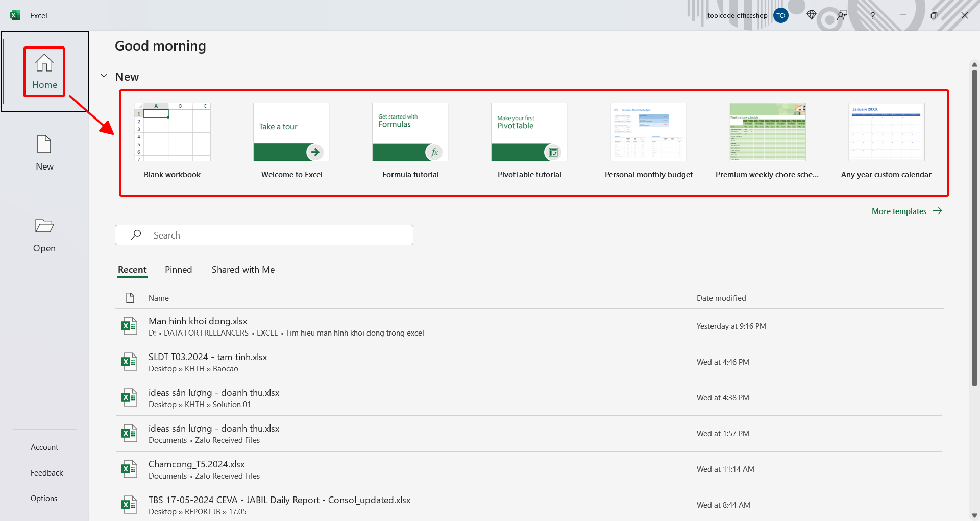This screenshot has width=980, height=521.
Task: Click the Search files input field
Action: click(264, 235)
